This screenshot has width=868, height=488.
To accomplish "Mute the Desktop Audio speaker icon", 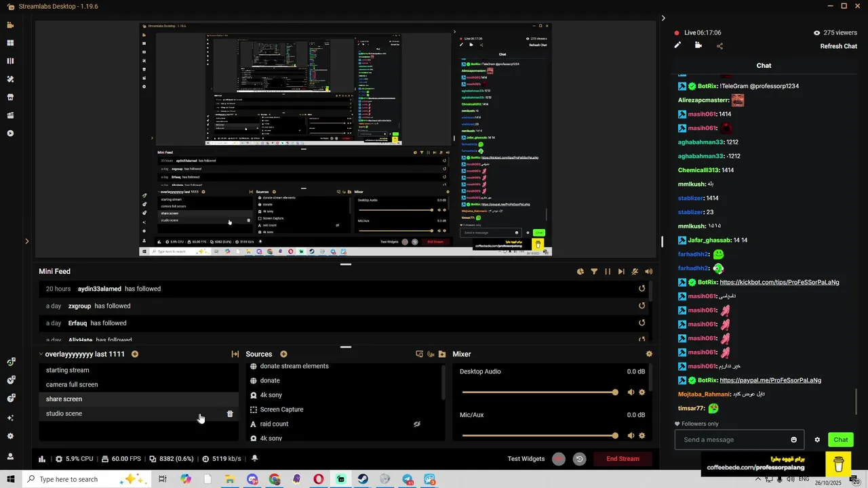I will (x=631, y=392).
